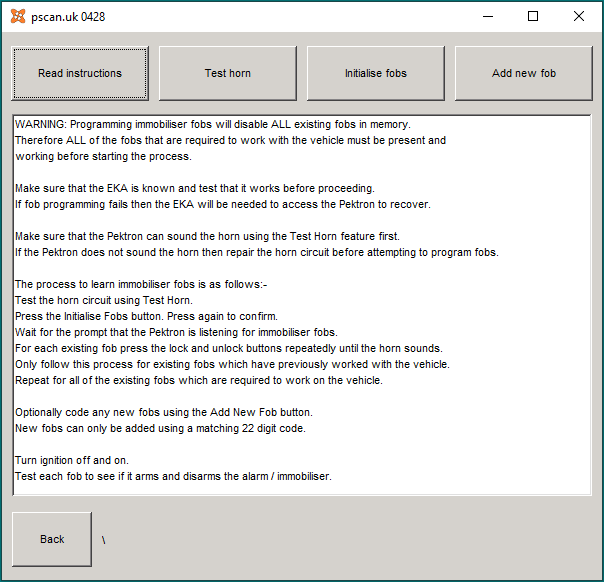Click 'For each existing fob press the lock' line
This screenshot has width=604, height=582.
click(x=229, y=348)
